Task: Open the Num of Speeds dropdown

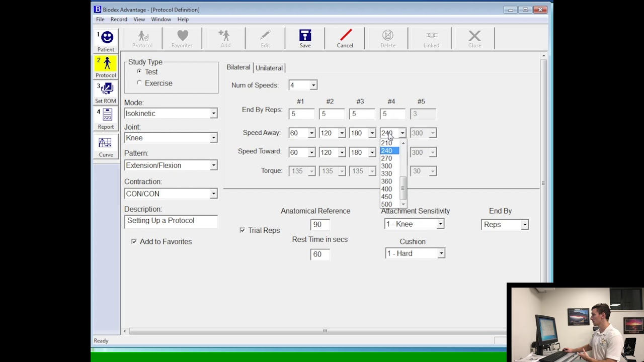Action: (x=313, y=85)
